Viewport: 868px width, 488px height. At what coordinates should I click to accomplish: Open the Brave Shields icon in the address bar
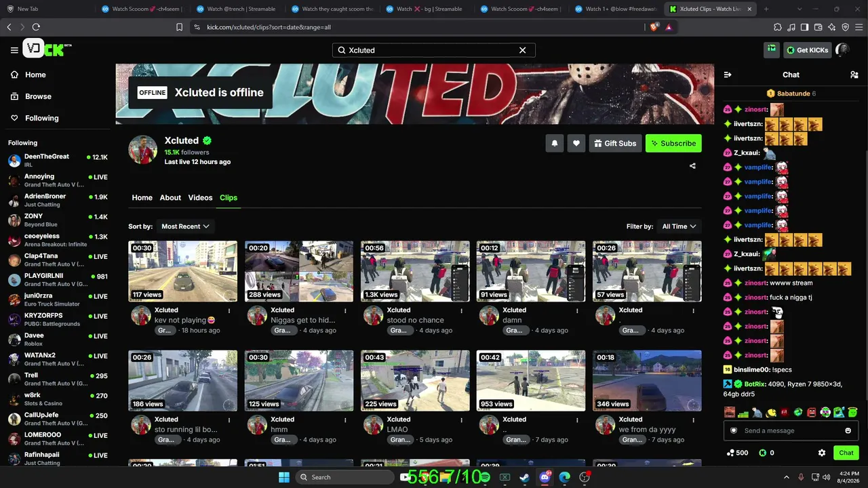point(654,27)
